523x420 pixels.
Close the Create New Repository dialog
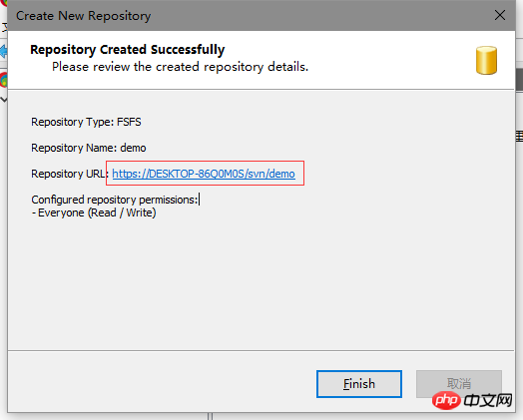point(500,15)
